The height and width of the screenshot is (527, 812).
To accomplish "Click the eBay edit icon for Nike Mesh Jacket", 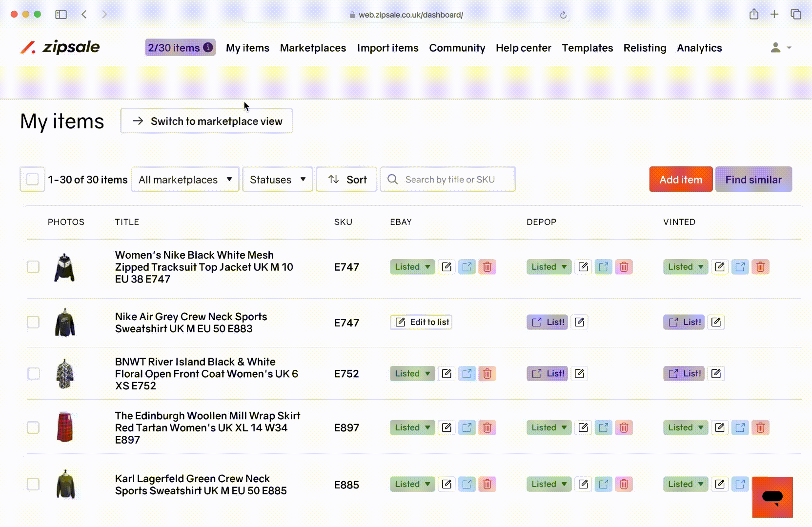I will pyautogui.click(x=447, y=267).
